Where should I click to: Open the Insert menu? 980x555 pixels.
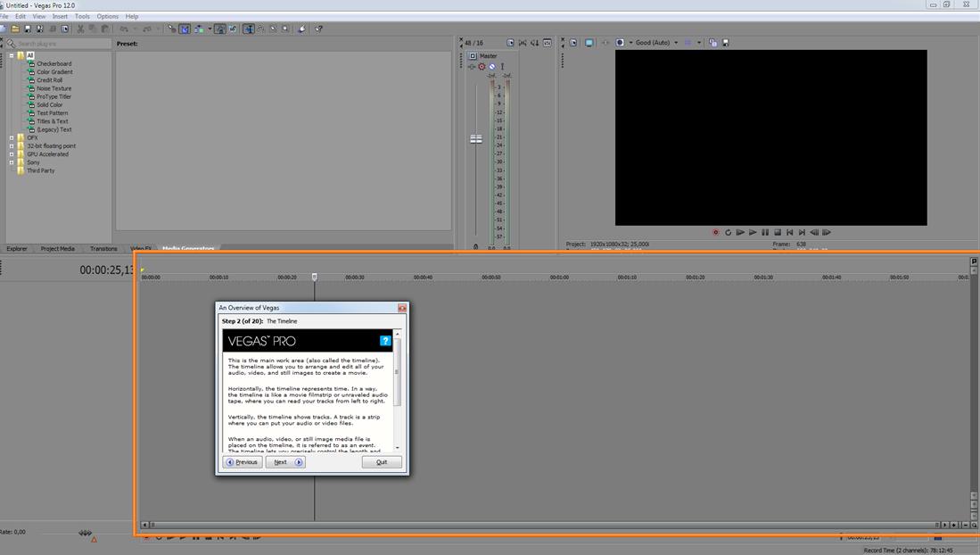pos(60,16)
